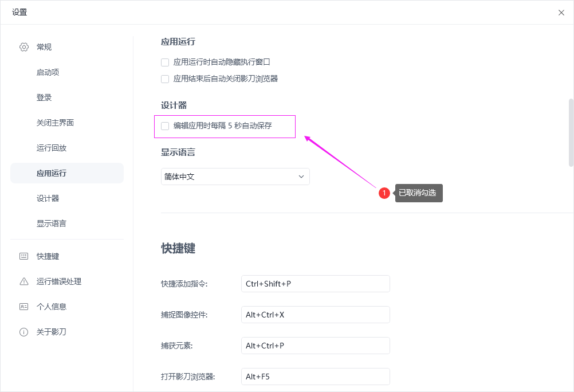This screenshot has width=574, height=392.
Task: Select 运行回放 in the sidebar
Action: click(x=52, y=148)
